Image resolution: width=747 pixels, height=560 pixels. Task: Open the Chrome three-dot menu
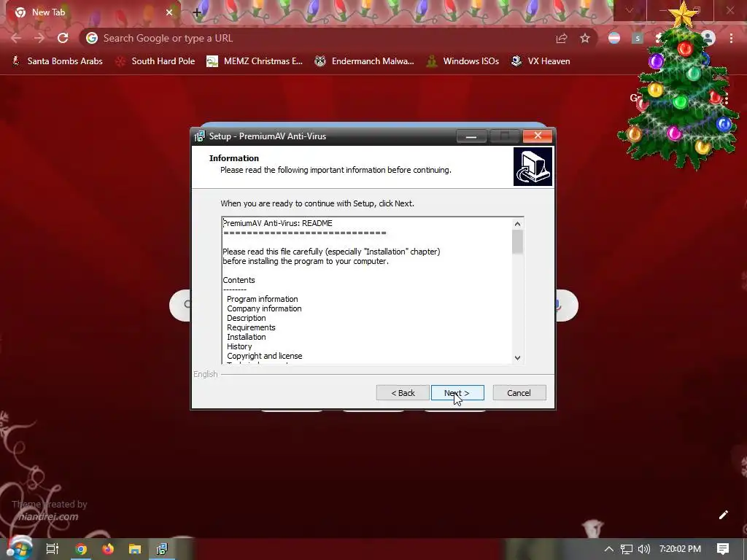click(731, 38)
